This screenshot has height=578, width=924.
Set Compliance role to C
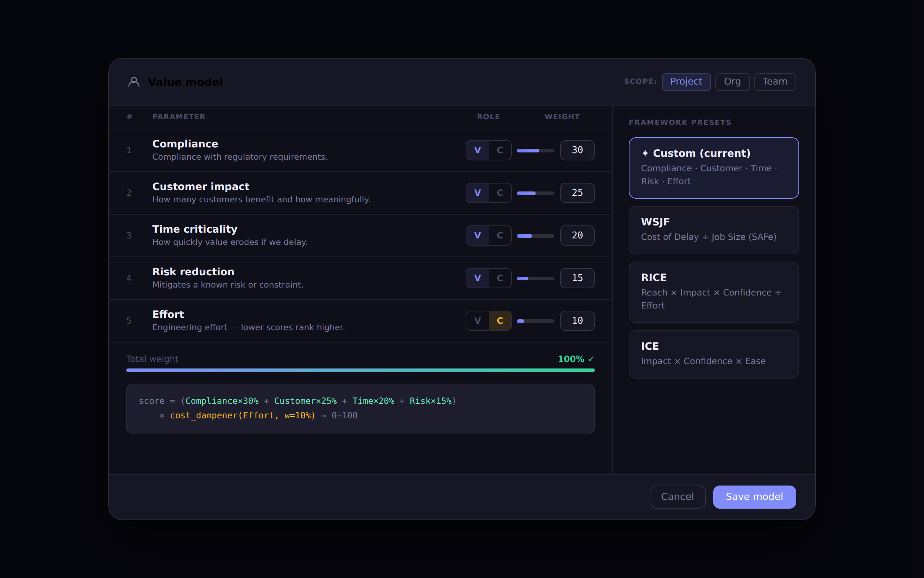[500, 150]
